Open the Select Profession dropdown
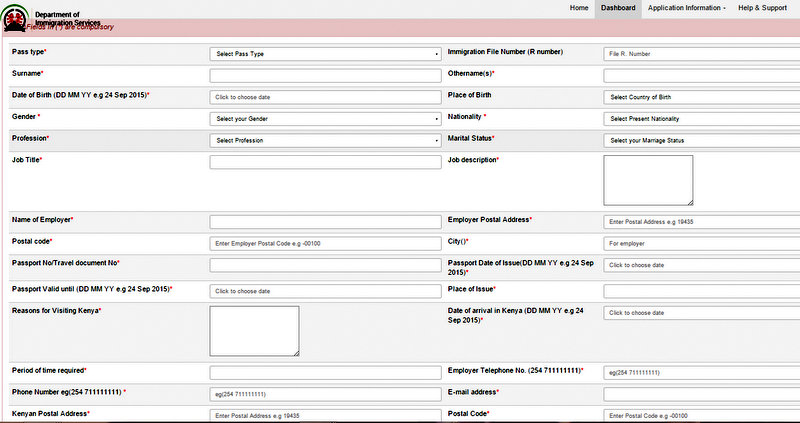The width and height of the screenshot is (800, 423). [x=325, y=141]
